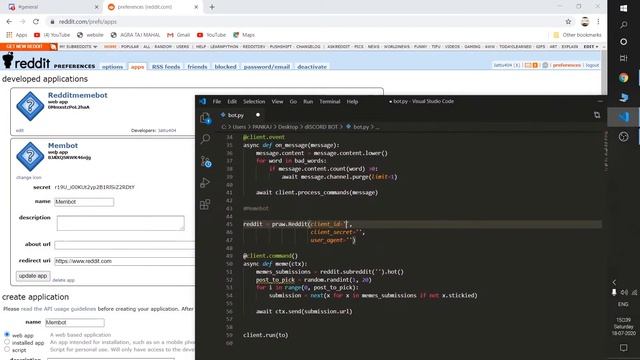Open the Cortana circle icon in taskbar
Viewport: 640px width, 360px height.
(x=623, y=42)
